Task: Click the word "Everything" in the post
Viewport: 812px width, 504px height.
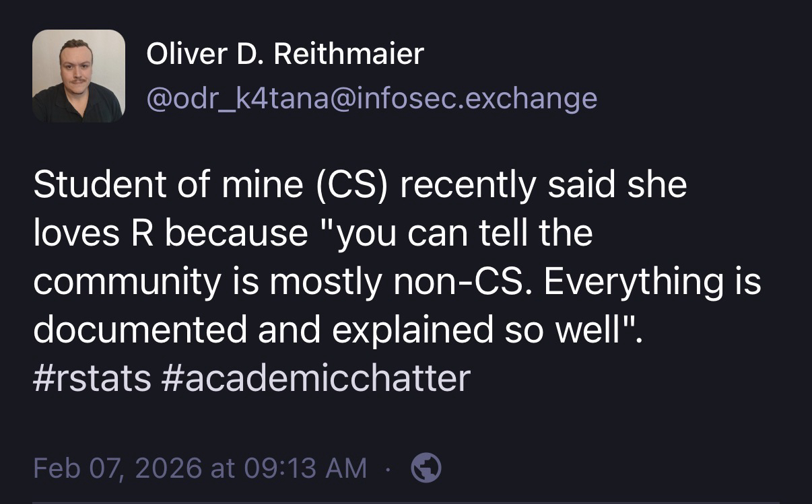Action: point(626,281)
